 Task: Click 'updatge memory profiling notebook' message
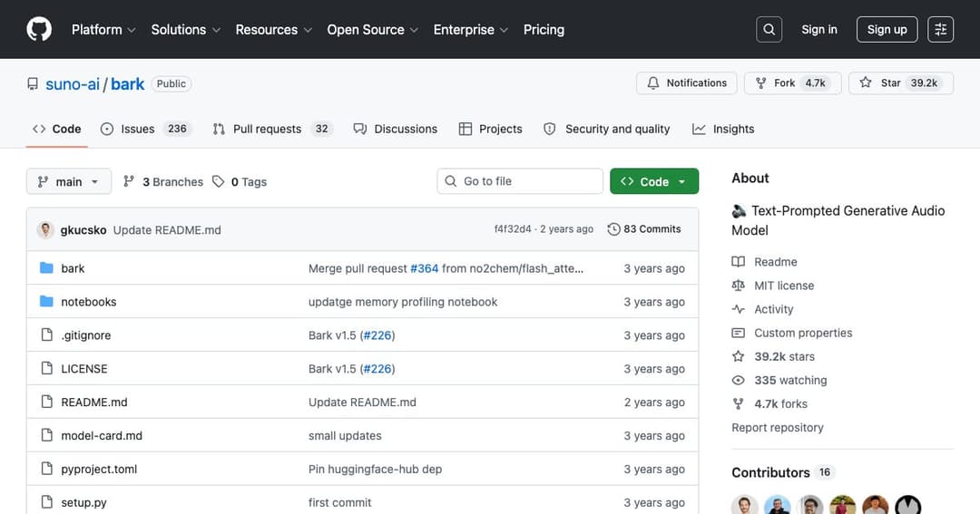coord(403,302)
